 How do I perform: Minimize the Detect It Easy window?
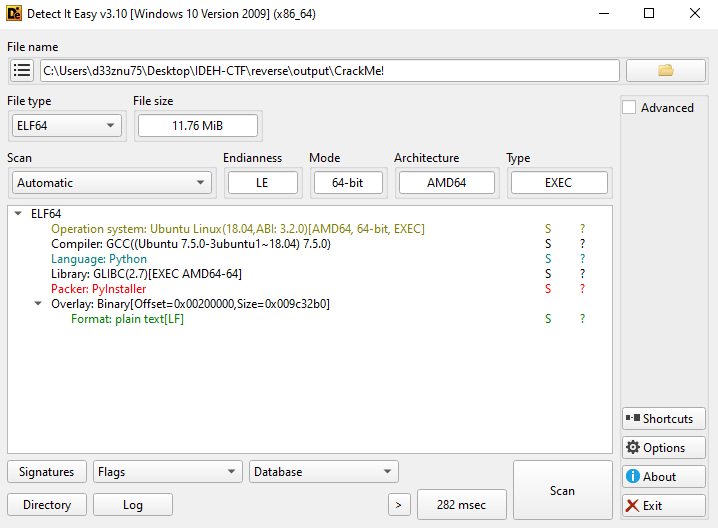tap(604, 14)
